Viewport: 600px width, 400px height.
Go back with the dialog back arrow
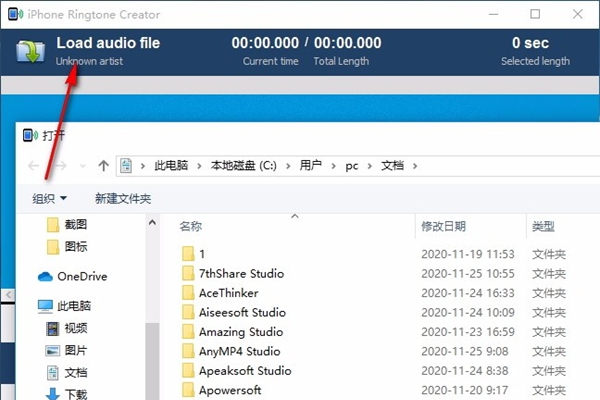[34, 166]
